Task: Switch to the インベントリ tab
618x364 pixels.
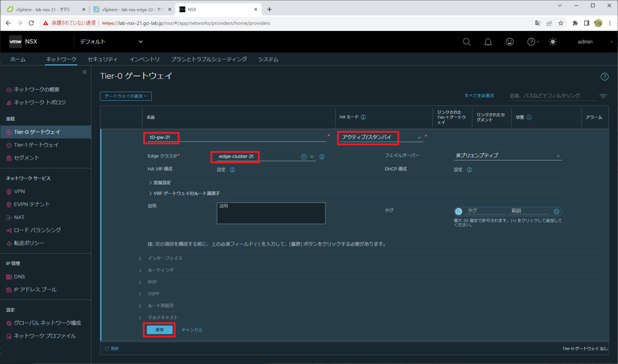Action: (x=144, y=59)
